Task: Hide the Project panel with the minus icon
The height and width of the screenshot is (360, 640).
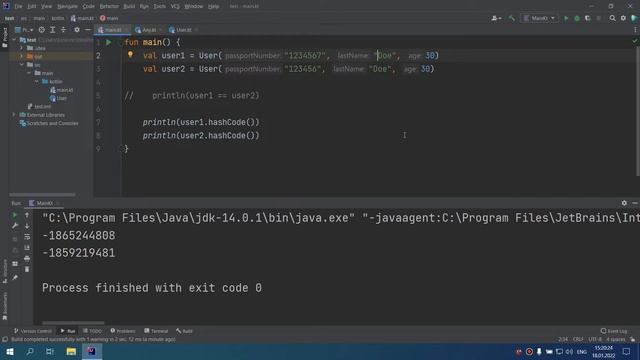Action: (88, 30)
